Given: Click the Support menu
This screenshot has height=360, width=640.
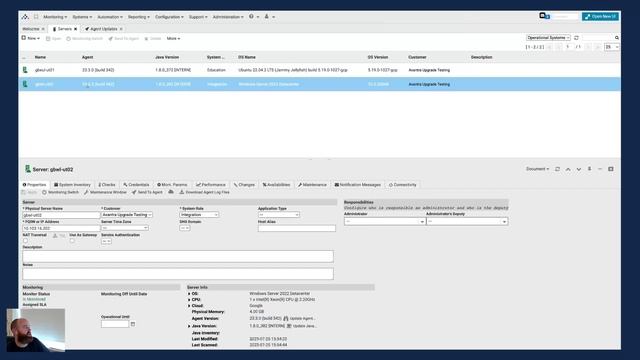Looking at the screenshot, I should [x=198, y=17].
